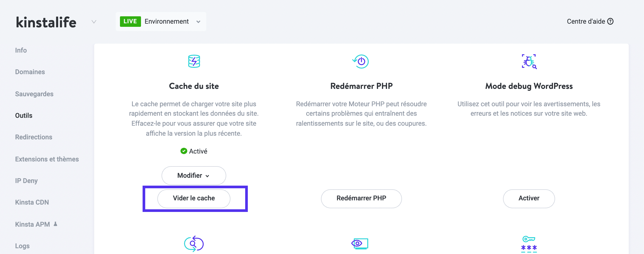Open the Kinsta CDN sidebar entry
This screenshot has height=254, width=644.
tap(32, 202)
